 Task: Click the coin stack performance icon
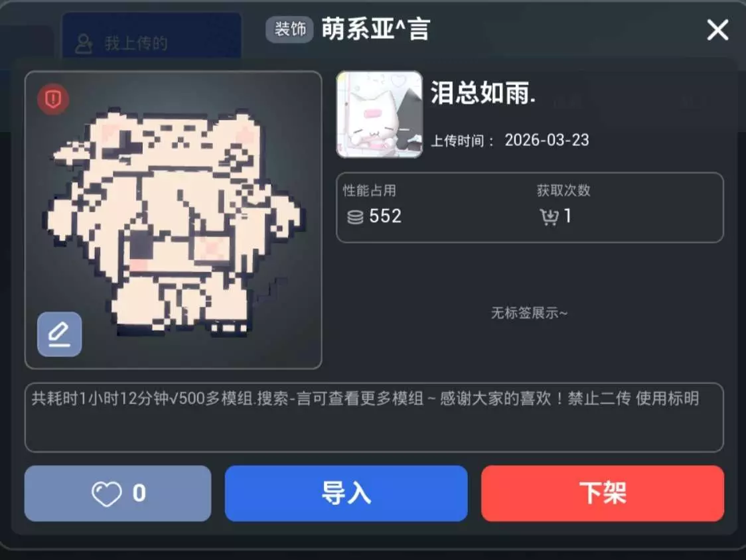[355, 217]
